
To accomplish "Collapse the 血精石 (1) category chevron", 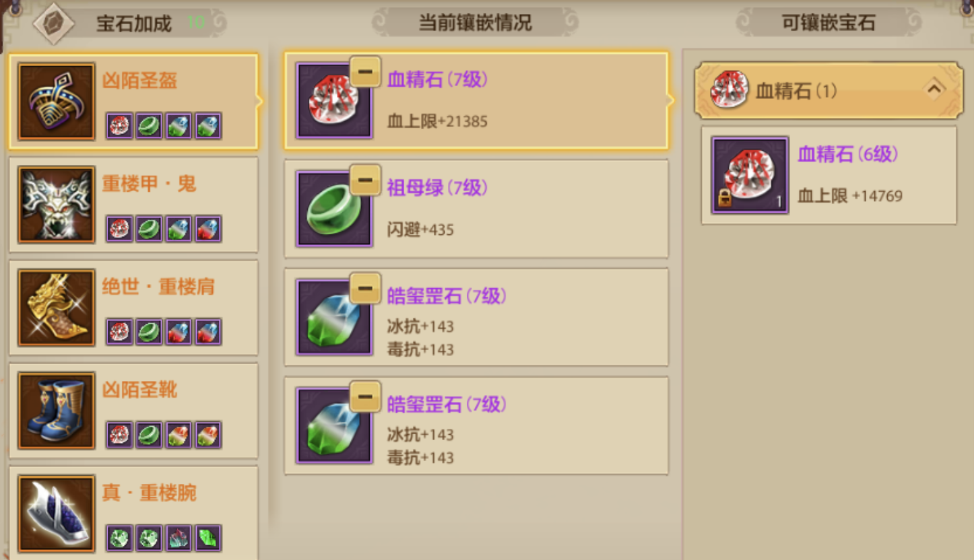I will pyautogui.click(x=934, y=89).
